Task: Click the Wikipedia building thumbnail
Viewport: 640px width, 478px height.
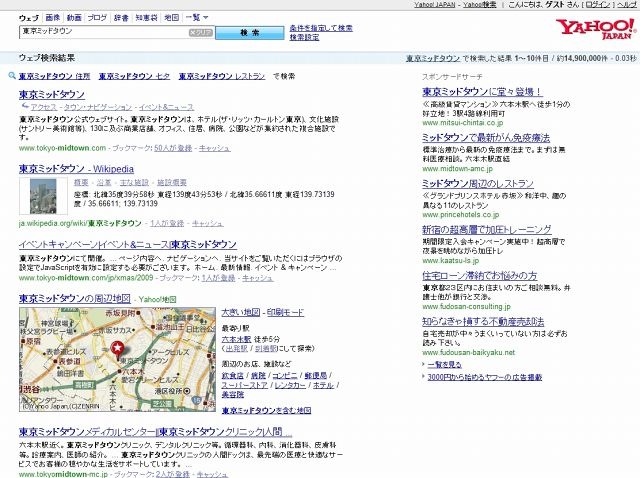Action: click(x=43, y=196)
